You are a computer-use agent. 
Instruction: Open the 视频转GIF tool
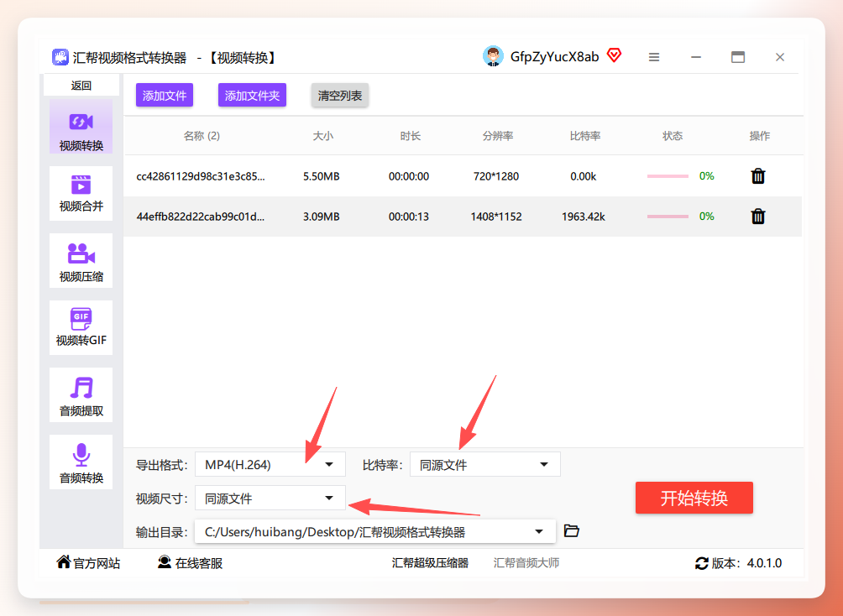81,328
